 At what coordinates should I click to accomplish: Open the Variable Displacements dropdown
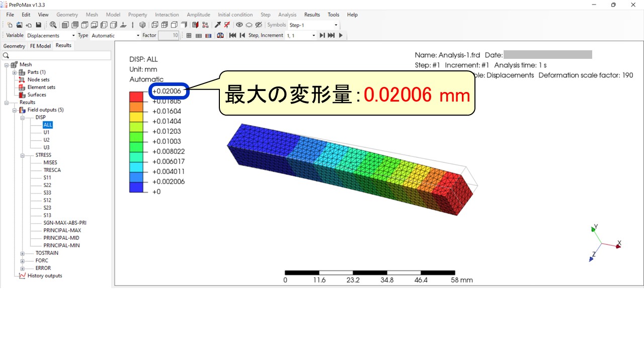[51, 35]
